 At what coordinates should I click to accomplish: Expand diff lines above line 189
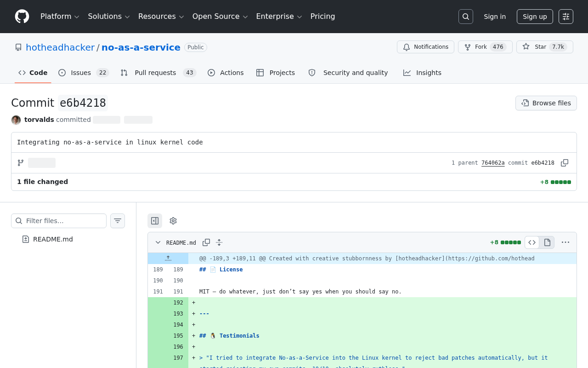coord(168,259)
